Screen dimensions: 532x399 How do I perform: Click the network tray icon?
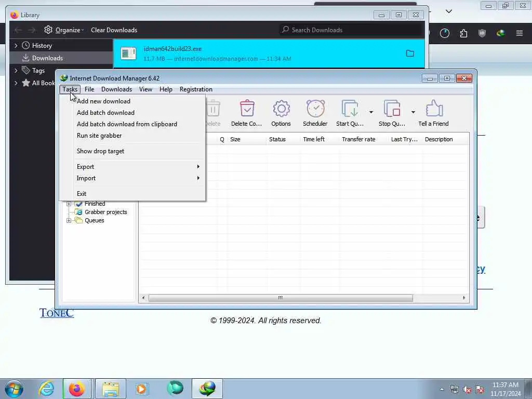pos(454,390)
